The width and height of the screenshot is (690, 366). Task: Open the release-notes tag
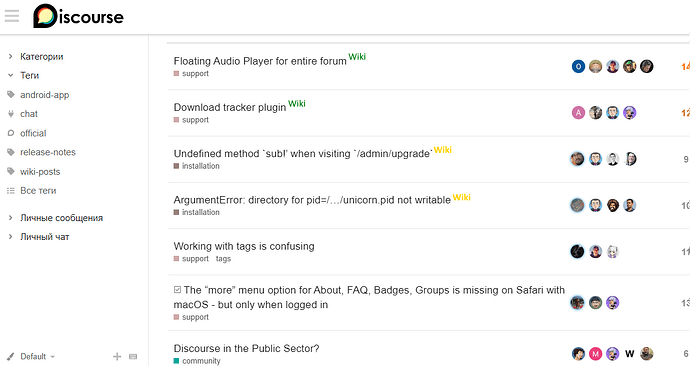(48, 152)
